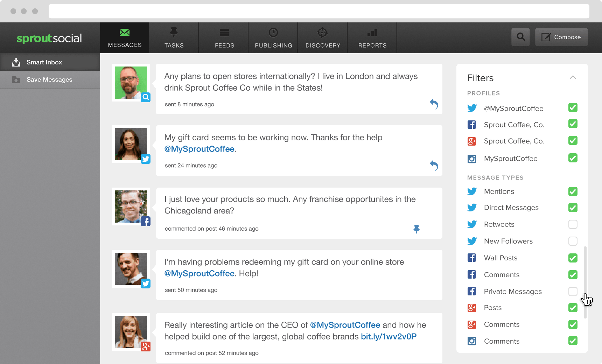The height and width of the screenshot is (364, 602).
Task: Click the Compose button
Action: pyautogui.click(x=561, y=37)
